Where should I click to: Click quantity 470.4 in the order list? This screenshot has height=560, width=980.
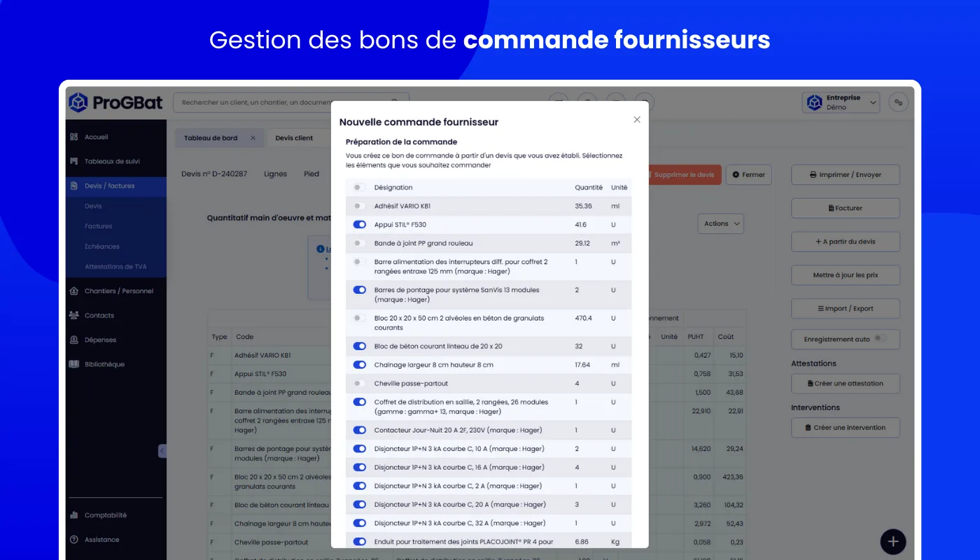pyautogui.click(x=584, y=318)
